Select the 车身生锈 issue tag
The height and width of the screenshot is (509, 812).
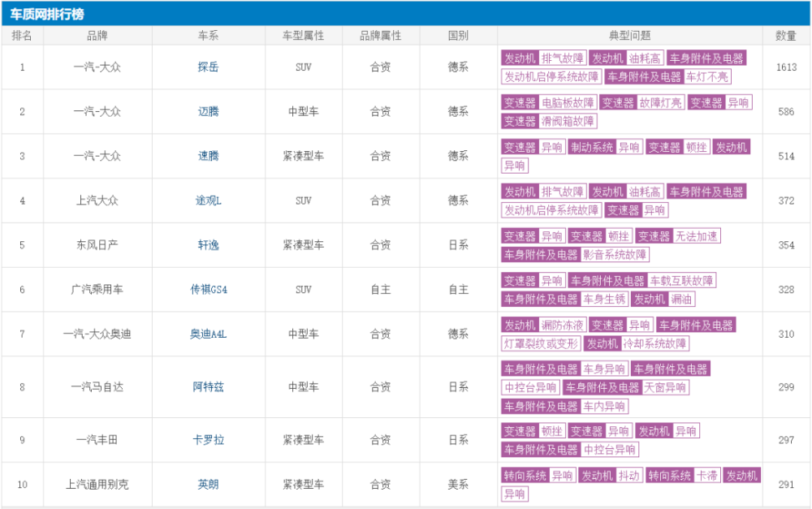pyautogui.click(x=604, y=300)
